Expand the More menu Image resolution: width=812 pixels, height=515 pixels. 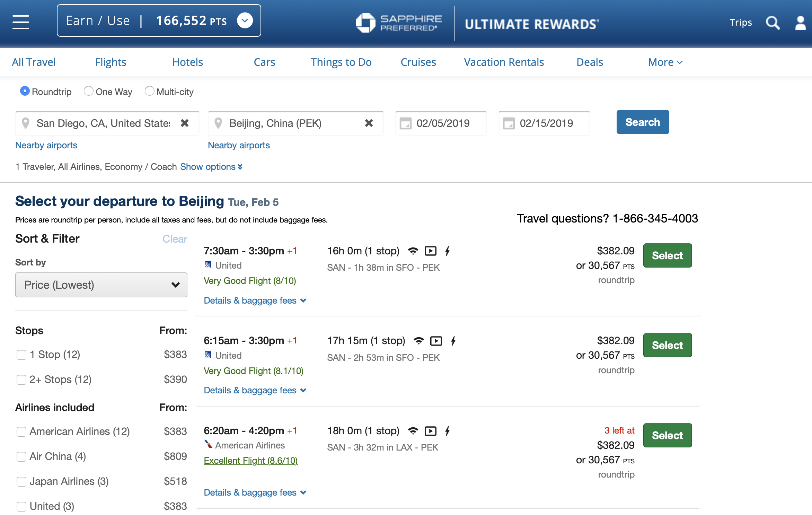pyautogui.click(x=665, y=62)
